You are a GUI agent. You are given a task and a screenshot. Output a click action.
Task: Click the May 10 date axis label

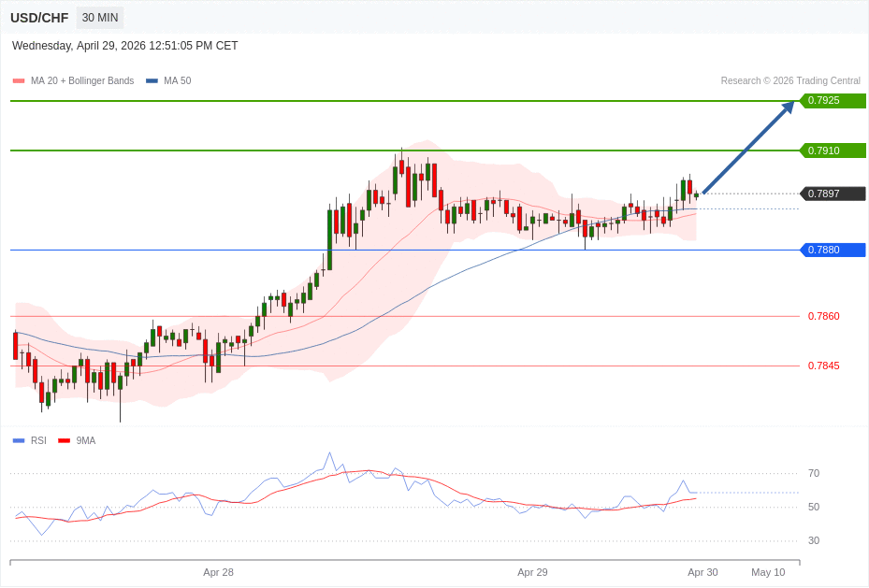click(x=768, y=572)
